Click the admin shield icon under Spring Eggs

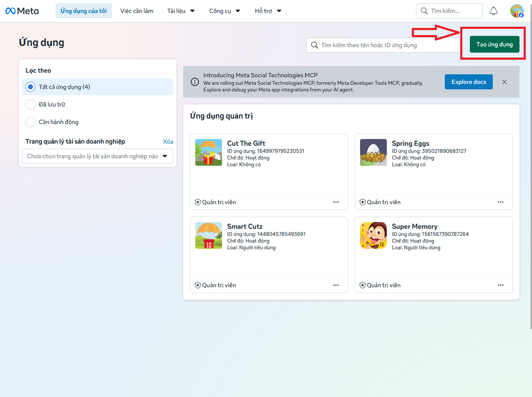coord(363,202)
